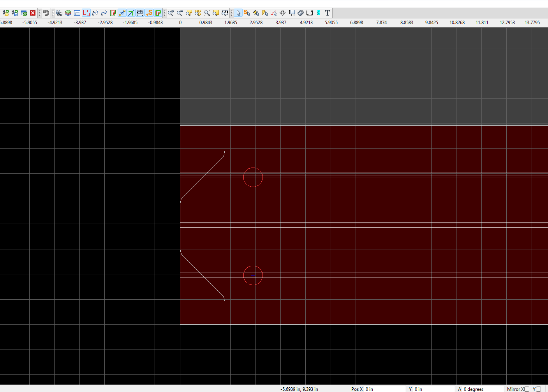
Task: Click the rounded rectangle with corner dots icon
Action: [310, 13]
